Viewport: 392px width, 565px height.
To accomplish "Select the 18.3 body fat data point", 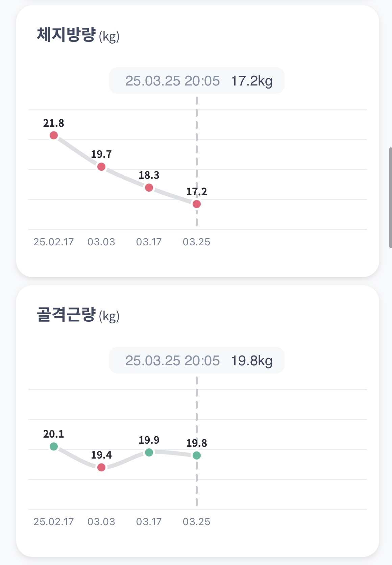I will [x=149, y=188].
